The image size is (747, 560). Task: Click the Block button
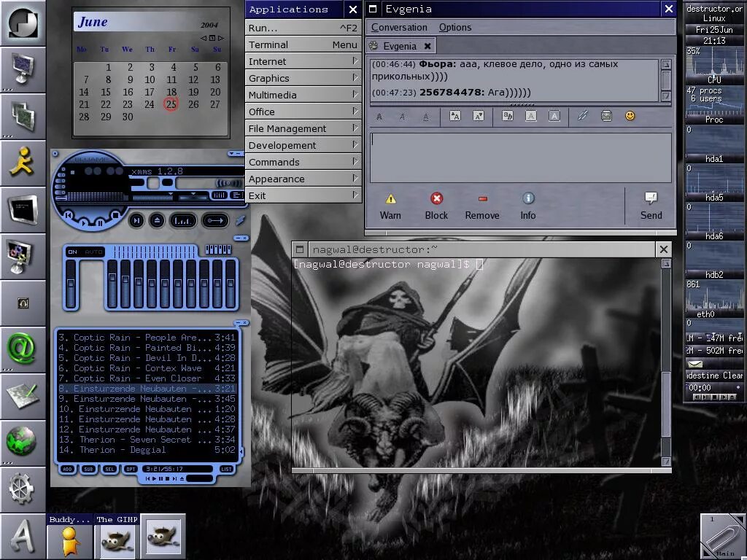[436, 206]
